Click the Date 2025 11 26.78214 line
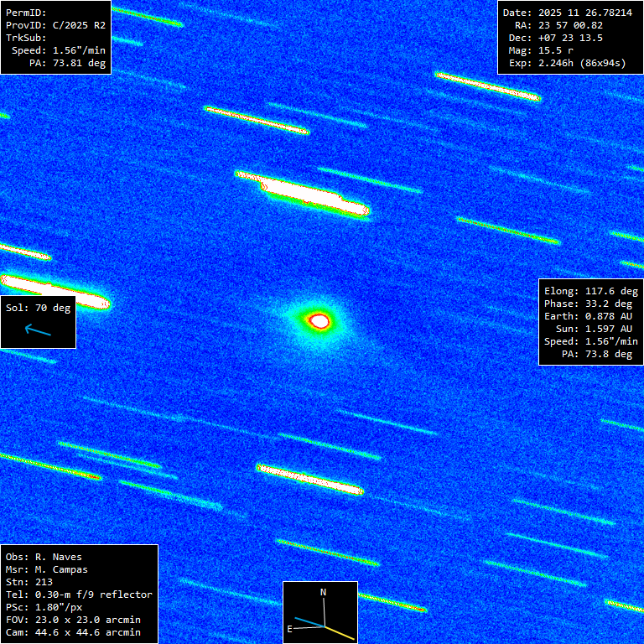This screenshot has width=644, height=644. pos(567,13)
